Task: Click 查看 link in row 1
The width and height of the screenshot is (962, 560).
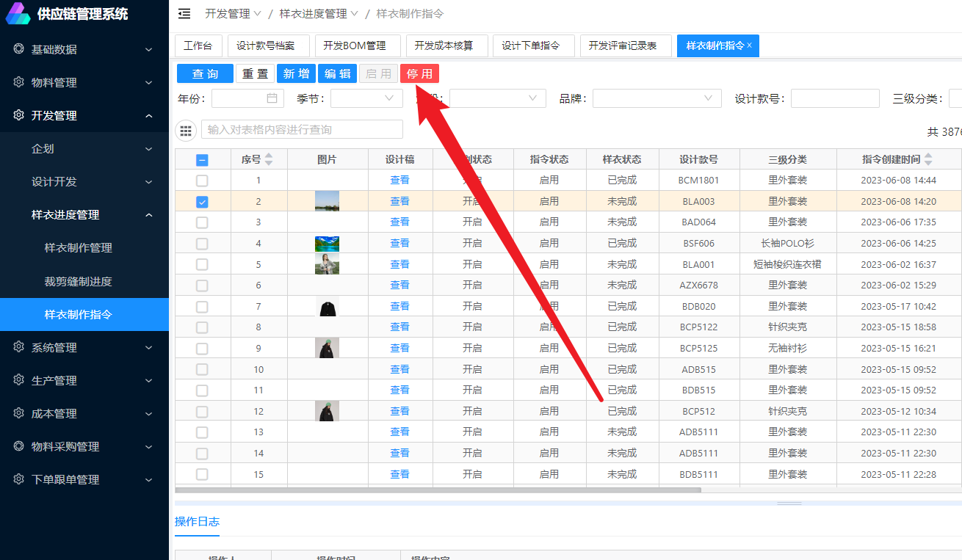Action: click(399, 181)
